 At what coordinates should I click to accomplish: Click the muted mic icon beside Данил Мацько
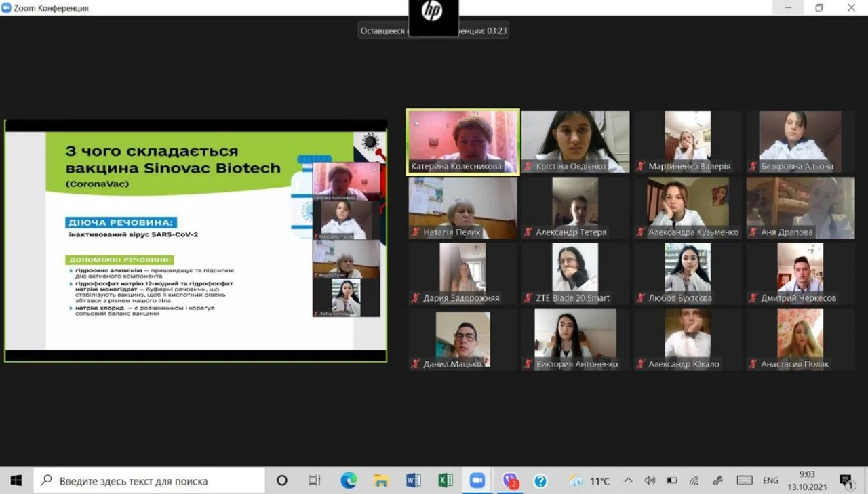[x=415, y=363]
